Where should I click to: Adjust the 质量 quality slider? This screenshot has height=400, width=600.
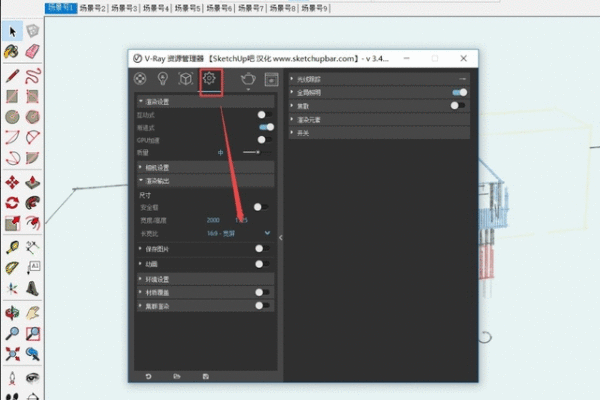(x=257, y=152)
